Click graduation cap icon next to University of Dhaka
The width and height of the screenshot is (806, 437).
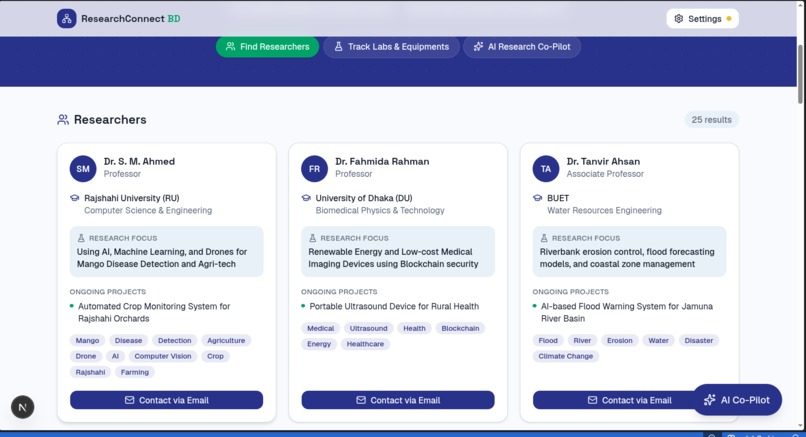(x=306, y=198)
